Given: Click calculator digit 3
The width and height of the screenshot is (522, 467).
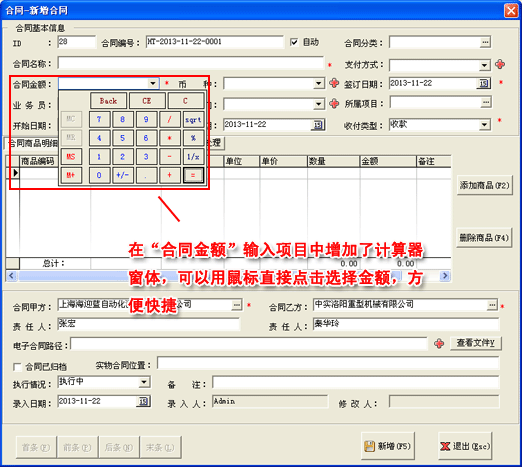Looking at the screenshot, I should tap(146, 157).
